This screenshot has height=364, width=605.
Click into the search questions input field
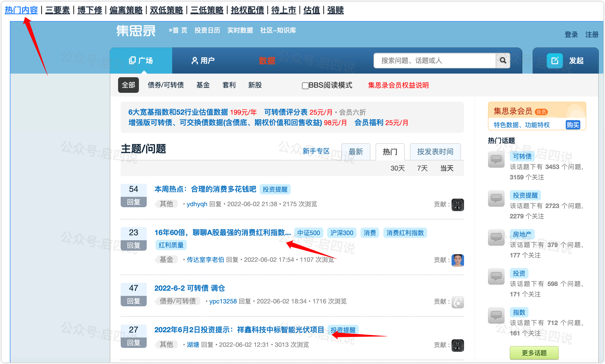click(x=434, y=61)
